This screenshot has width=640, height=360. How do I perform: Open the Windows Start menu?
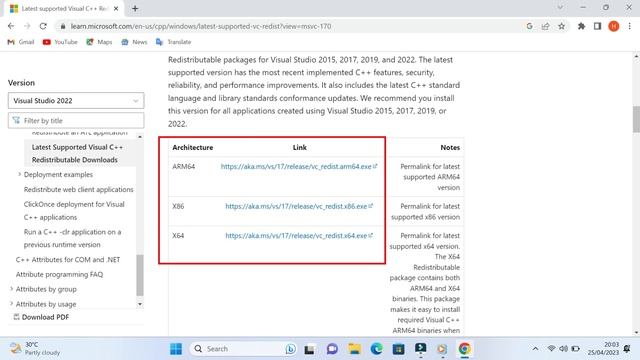(176, 349)
